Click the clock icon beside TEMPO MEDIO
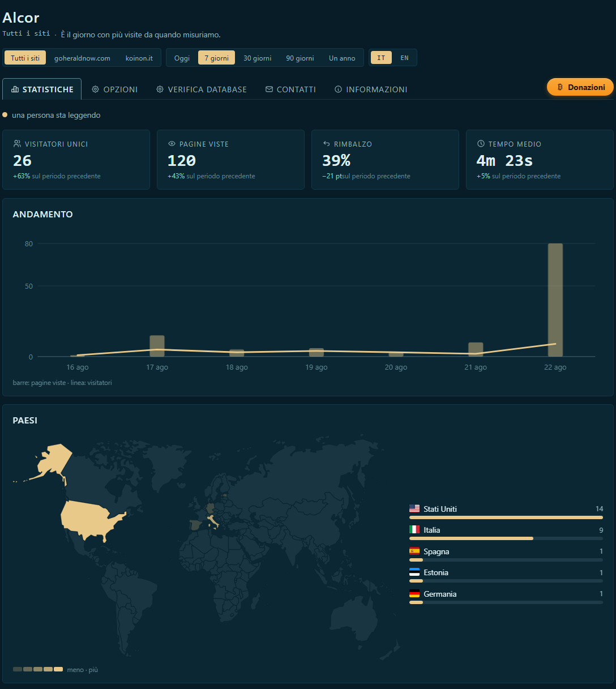 [481, 144]
